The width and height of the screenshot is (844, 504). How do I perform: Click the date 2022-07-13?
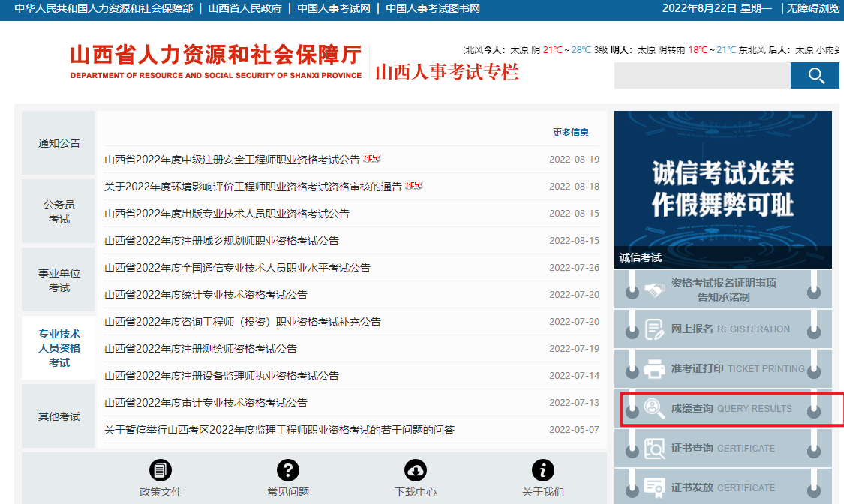click(x=574, y=402)
